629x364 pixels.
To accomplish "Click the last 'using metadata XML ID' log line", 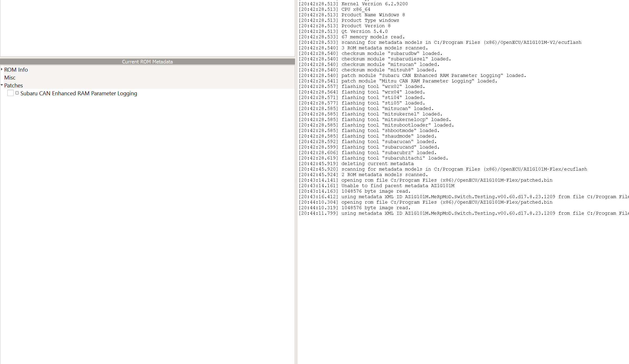I will coord(447,213).
